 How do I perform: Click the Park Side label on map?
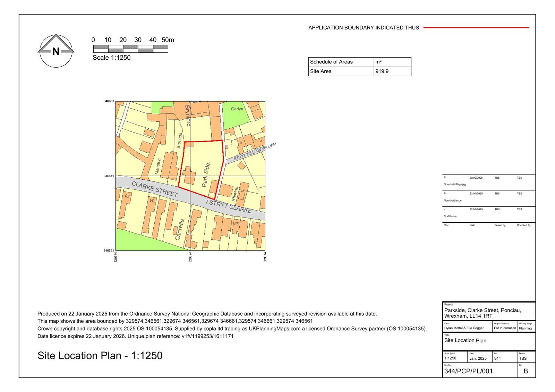pyautogui.click(x=206, y=175)
